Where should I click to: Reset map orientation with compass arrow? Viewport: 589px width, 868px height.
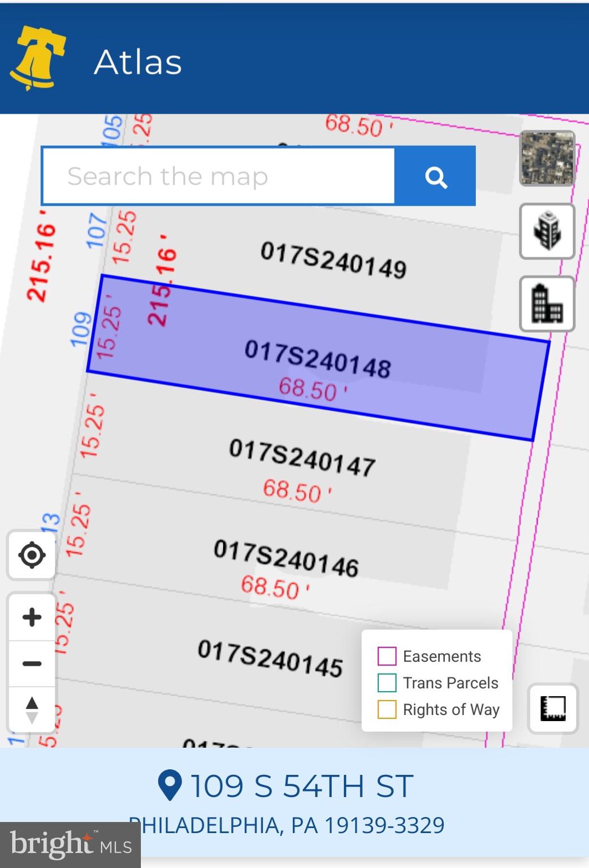[x=32, y=710]
